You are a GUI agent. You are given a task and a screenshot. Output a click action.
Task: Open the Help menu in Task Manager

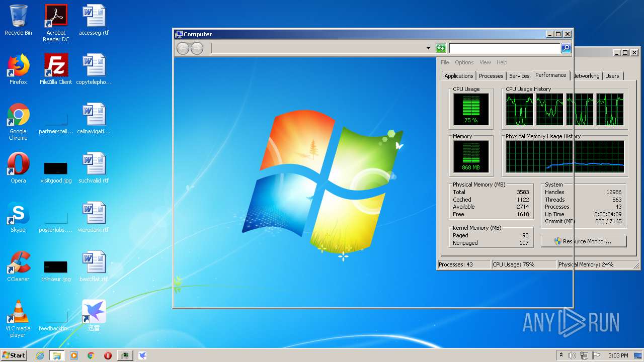502,62
